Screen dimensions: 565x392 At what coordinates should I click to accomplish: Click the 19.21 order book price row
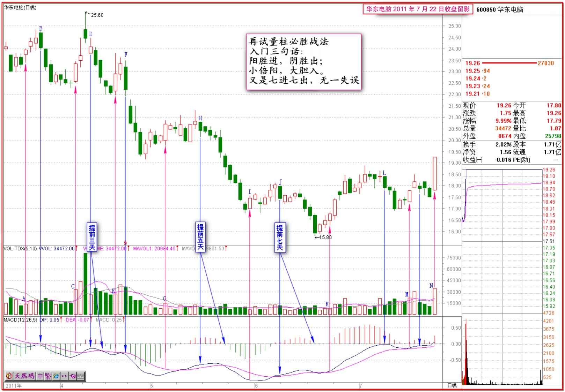478,94
